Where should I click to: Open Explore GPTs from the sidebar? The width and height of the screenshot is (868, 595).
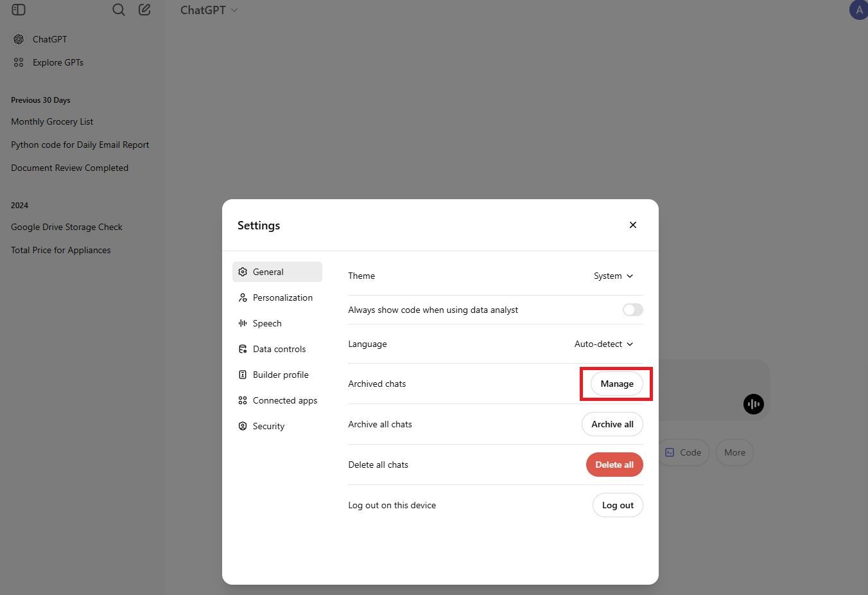pos(58,62)
